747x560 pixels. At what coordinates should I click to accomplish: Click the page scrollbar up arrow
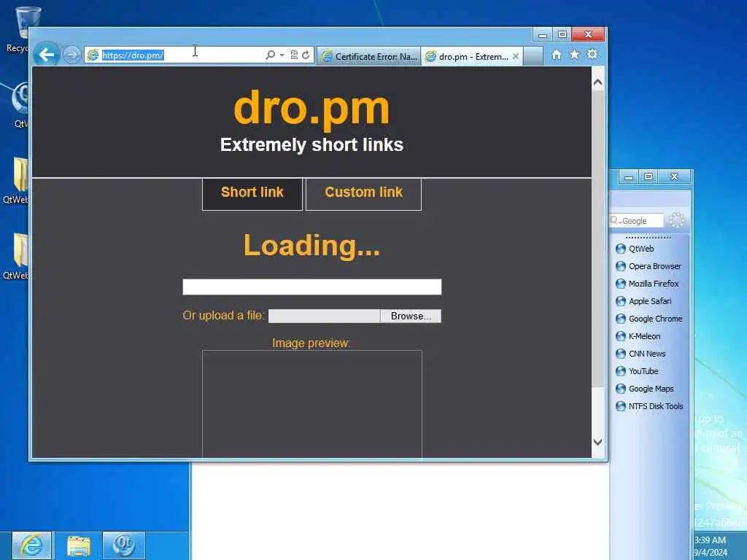[x=598, y=82]
